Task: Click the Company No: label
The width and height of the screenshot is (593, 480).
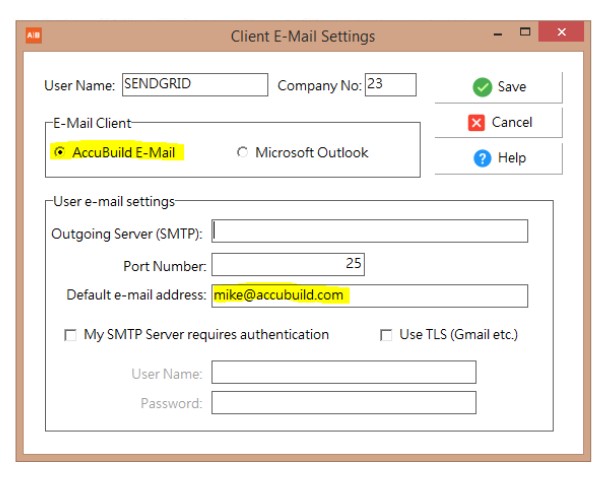Action: click(320, 85)
